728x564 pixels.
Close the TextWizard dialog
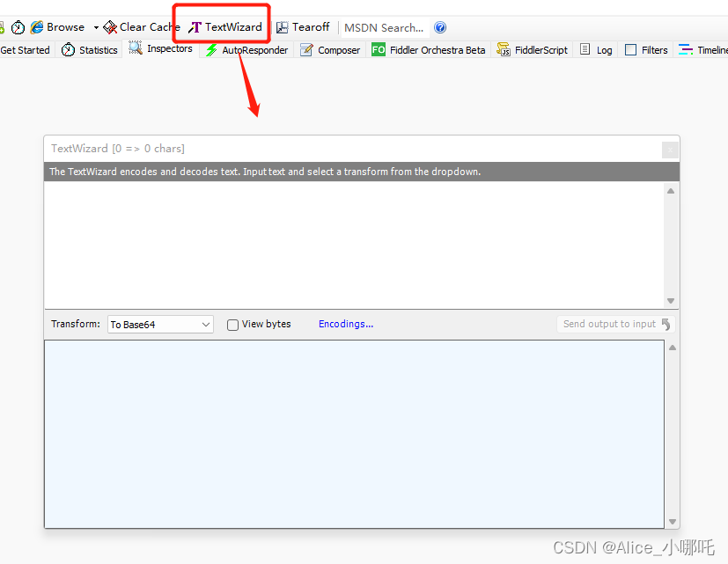pos(670,150)
